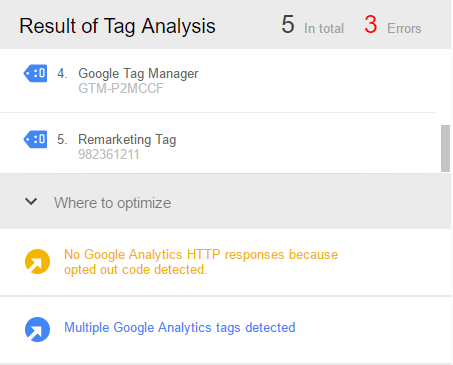453x365 pixels.
Task: Click the red 3 errors count
Action: pos(371,25)
